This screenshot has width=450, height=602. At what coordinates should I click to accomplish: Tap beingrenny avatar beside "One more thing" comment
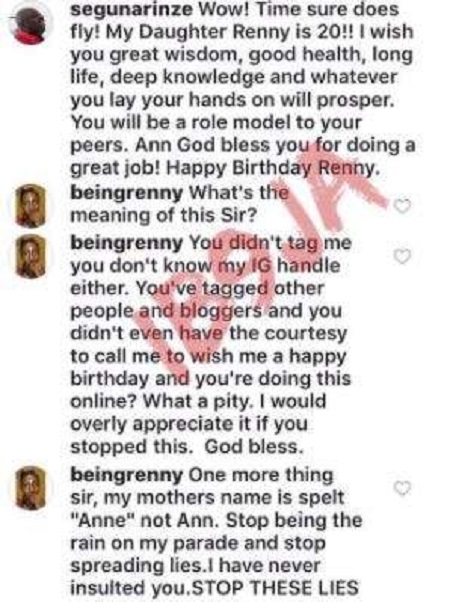coord(30,488)
